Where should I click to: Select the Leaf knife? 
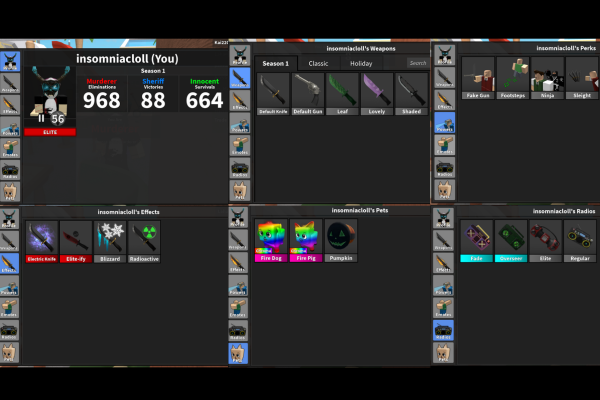342,94
